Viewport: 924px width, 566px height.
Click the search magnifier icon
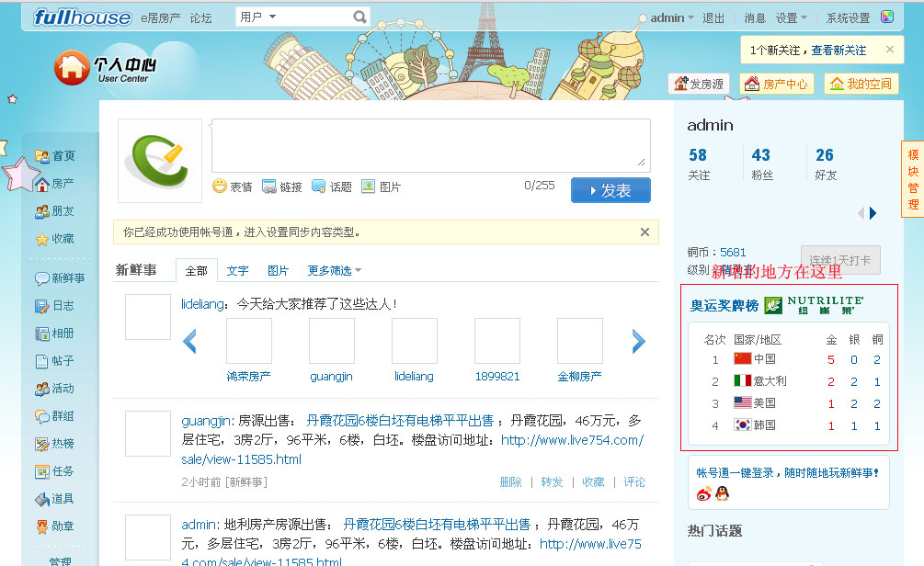coord(360,17)
